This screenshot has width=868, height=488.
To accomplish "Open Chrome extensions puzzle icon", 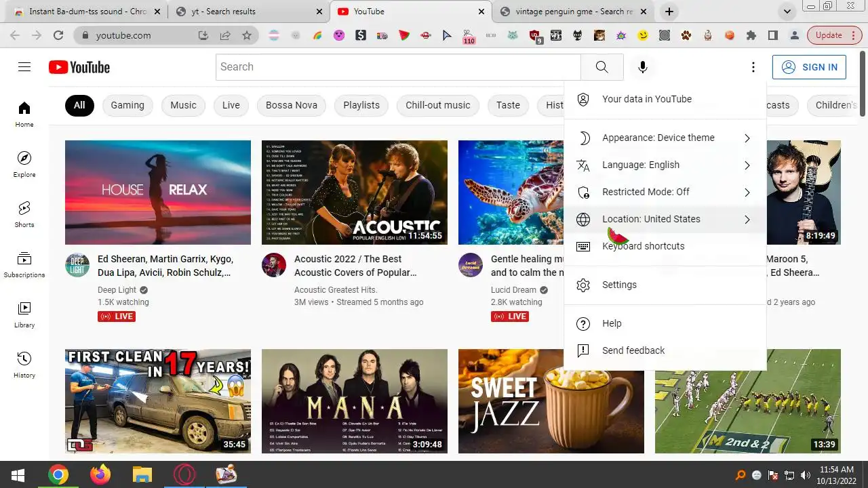I will pos(751,35).
